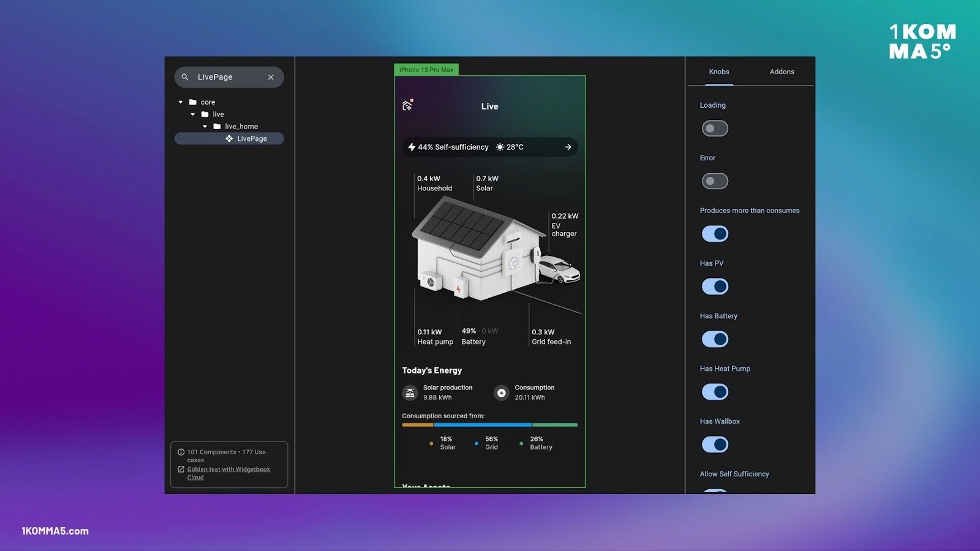Open the smart home icon with notification dot

tap(406, 105)
